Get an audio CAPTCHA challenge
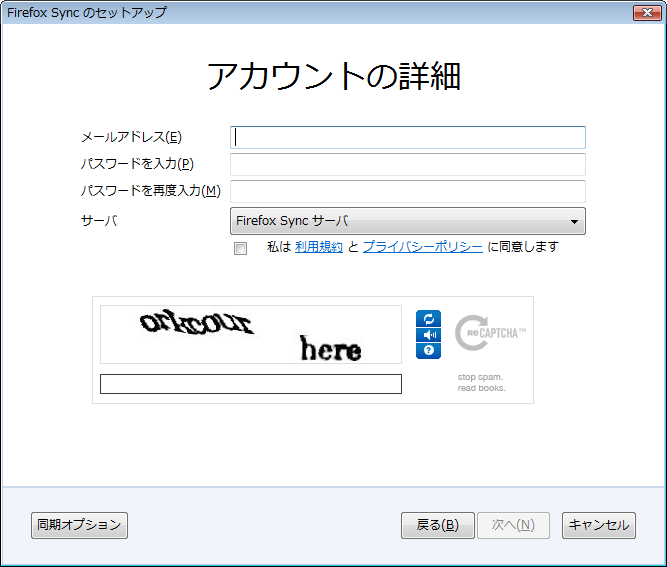The width and height of the screenshot is (667, 567). coord(428,335)
